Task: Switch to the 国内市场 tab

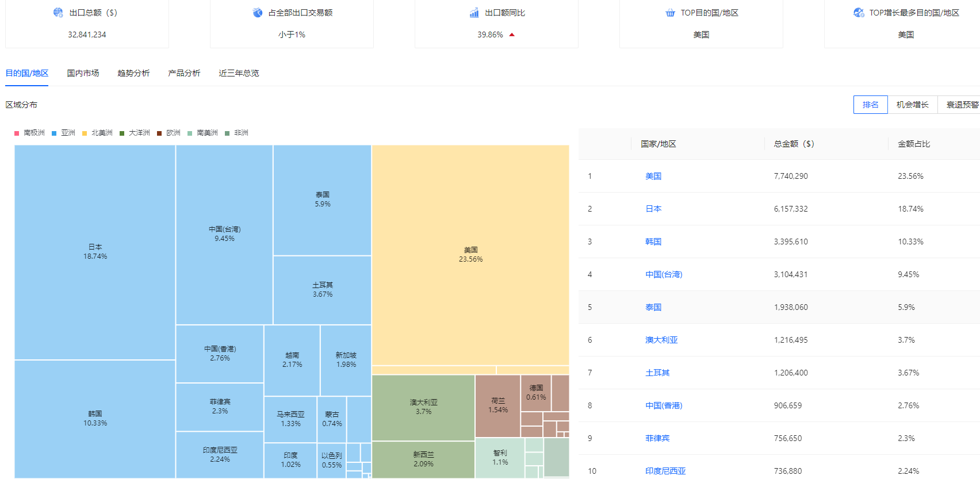Action: [83, 73]
